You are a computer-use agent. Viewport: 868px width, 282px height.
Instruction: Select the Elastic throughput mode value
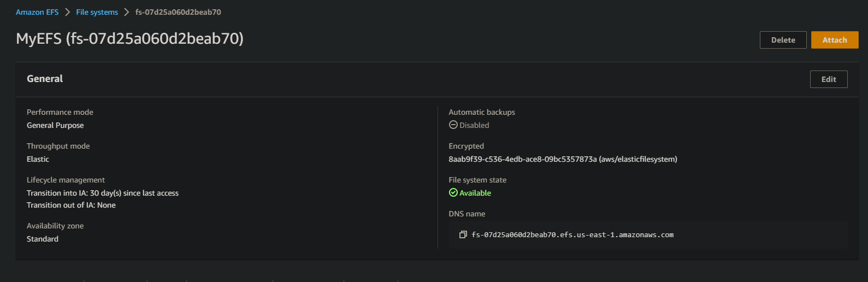pyautogui.click(x=38, y=159)
